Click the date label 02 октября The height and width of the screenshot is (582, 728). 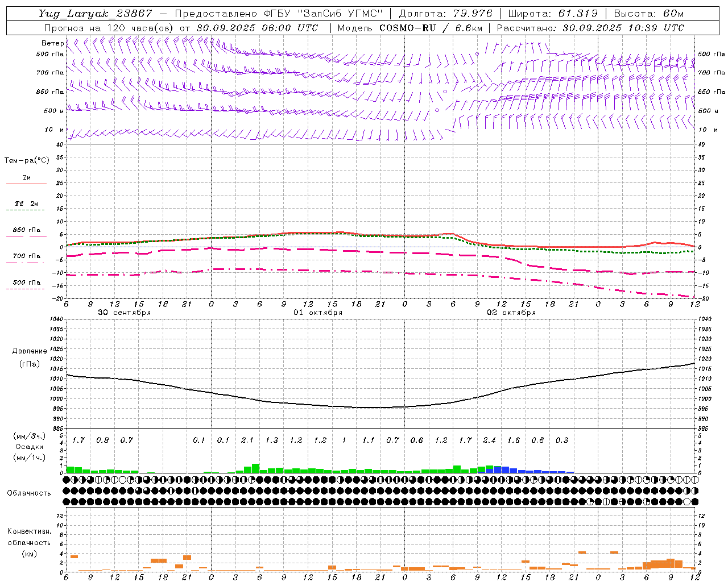[511, 313]
